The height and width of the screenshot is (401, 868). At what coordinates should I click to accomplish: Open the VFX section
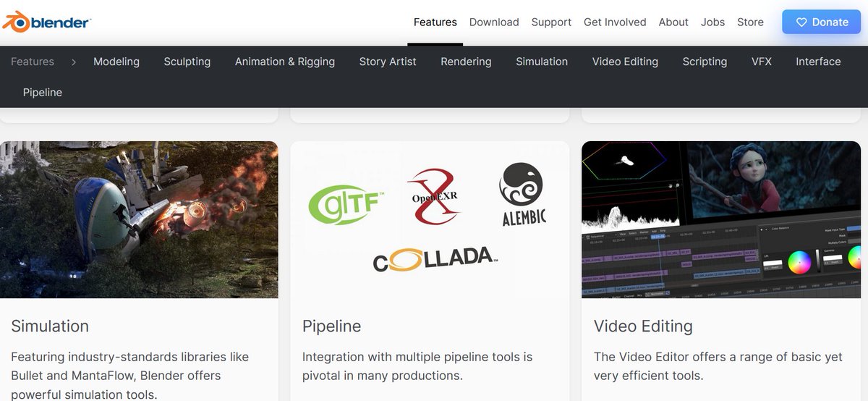(762, 62)
